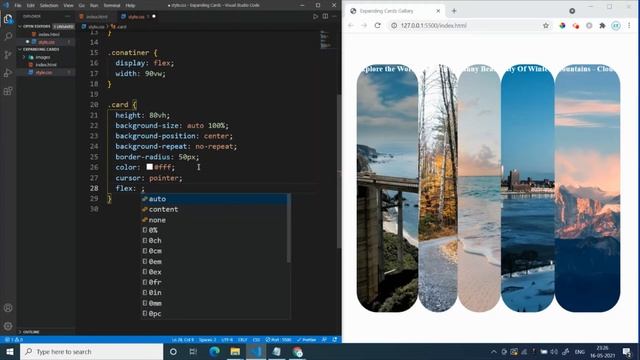640x360 pixels.
Task: Open the Terminal menu
Action: [x=112, y=5]
